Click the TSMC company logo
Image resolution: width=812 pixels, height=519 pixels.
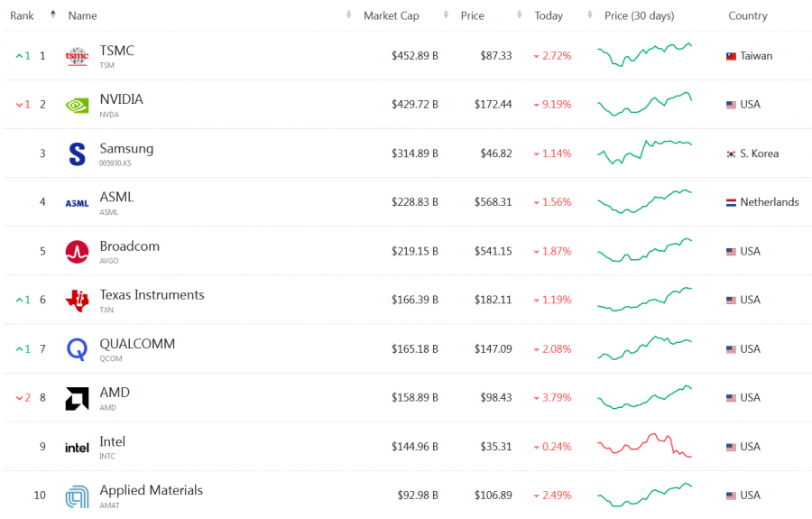(x=77, y=56)
